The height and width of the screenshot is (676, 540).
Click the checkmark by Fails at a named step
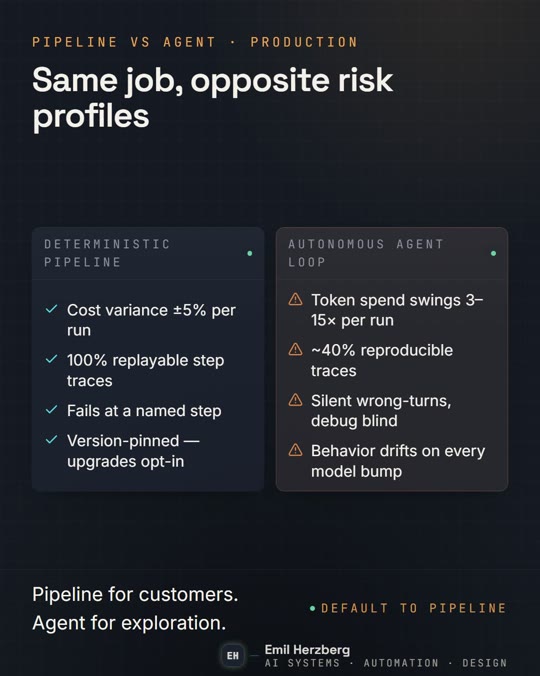[x=51, y=410]
